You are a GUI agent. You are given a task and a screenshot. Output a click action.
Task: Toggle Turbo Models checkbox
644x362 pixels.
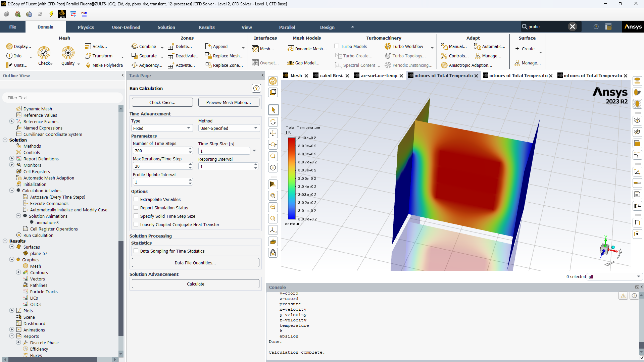[337, 46]
